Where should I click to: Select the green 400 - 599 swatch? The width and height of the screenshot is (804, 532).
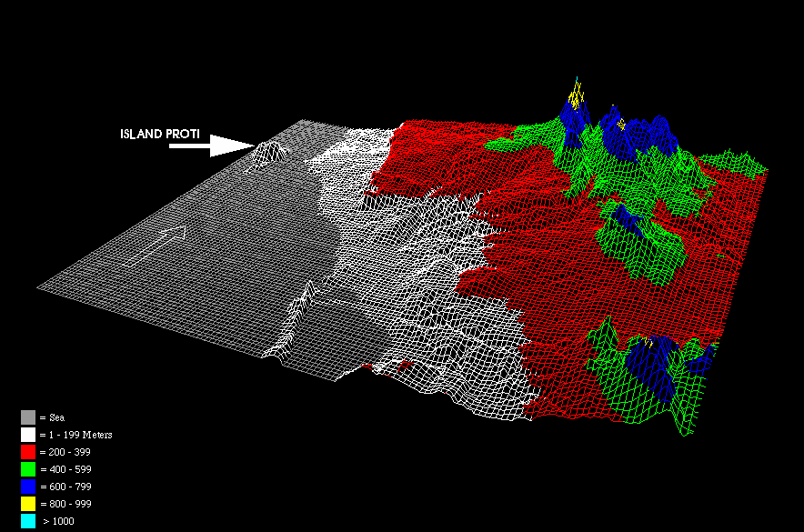point(28,469)
